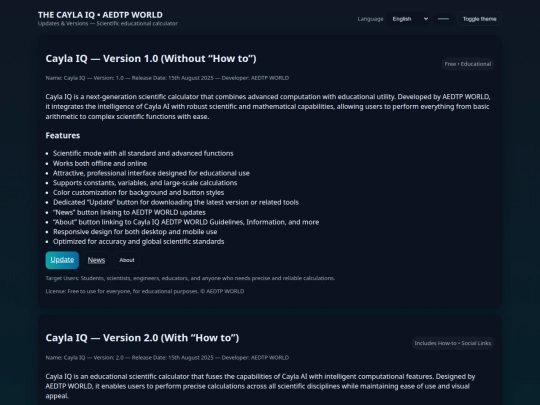
Task: Click the Target Users description line
Action: click(190, 278)
